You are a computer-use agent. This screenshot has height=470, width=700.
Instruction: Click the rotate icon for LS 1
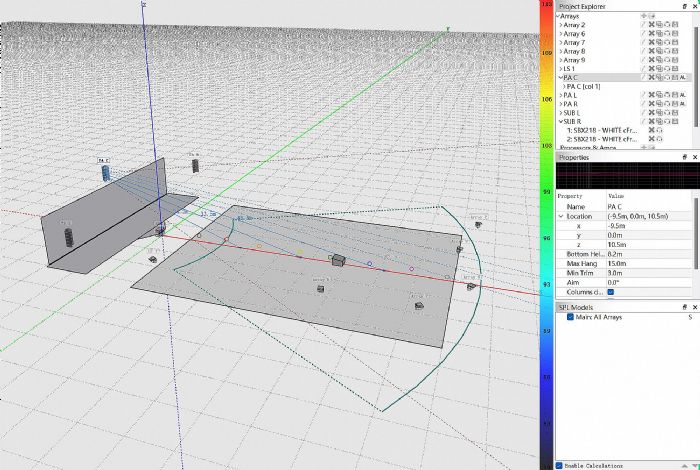[667, 69]
